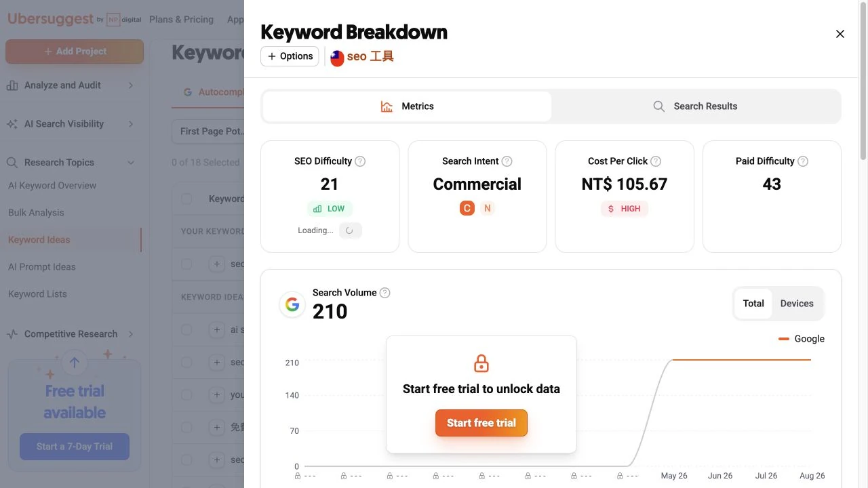This screenshot has width=868, height=488.
Task: Click the Metrics chart icon
Action: pyautogui.click(x=387, y=106)
